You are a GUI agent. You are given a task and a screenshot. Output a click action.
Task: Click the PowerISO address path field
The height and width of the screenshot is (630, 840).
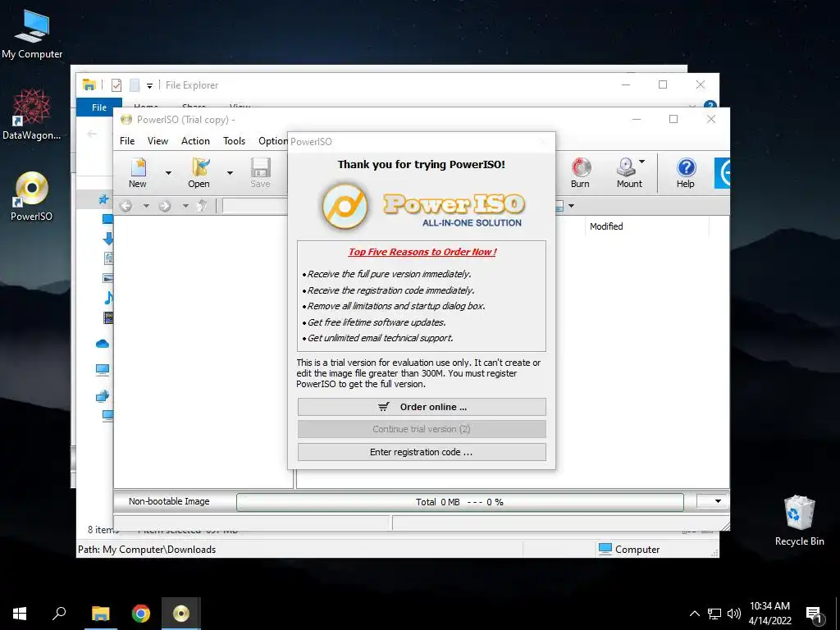(255, 206)
